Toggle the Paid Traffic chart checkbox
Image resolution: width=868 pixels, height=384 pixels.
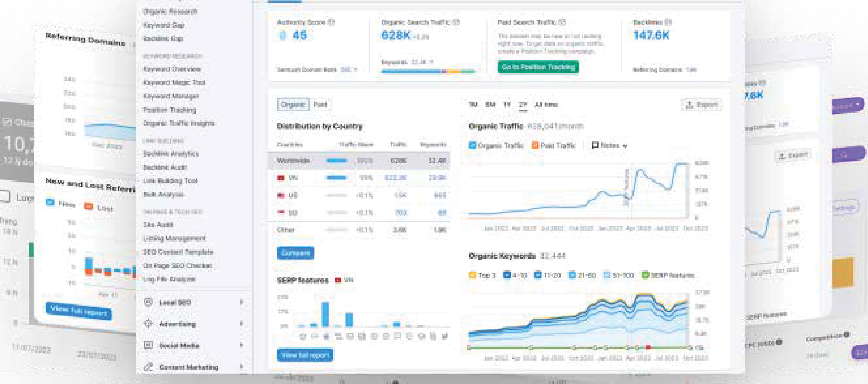(535, 145)
